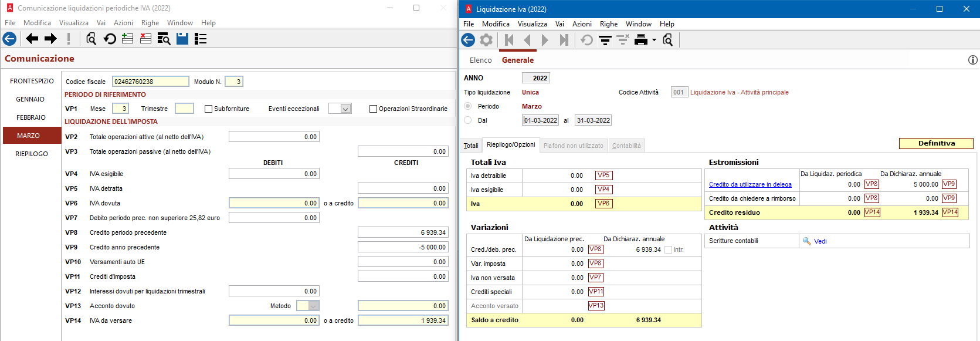The image size is (980, 341).
Task: Delete row using the red X row icon
Action: tap(145, 39)
